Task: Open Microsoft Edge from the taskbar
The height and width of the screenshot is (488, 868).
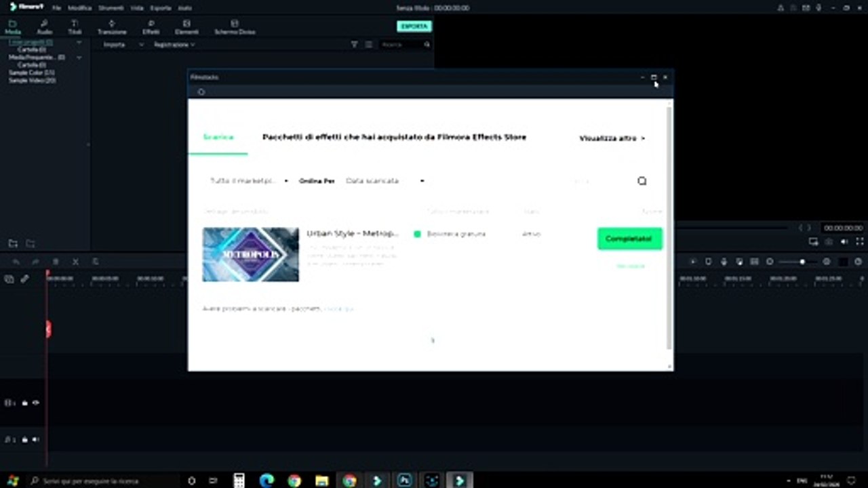Action: pyautogui.click(x=267, y=481)
